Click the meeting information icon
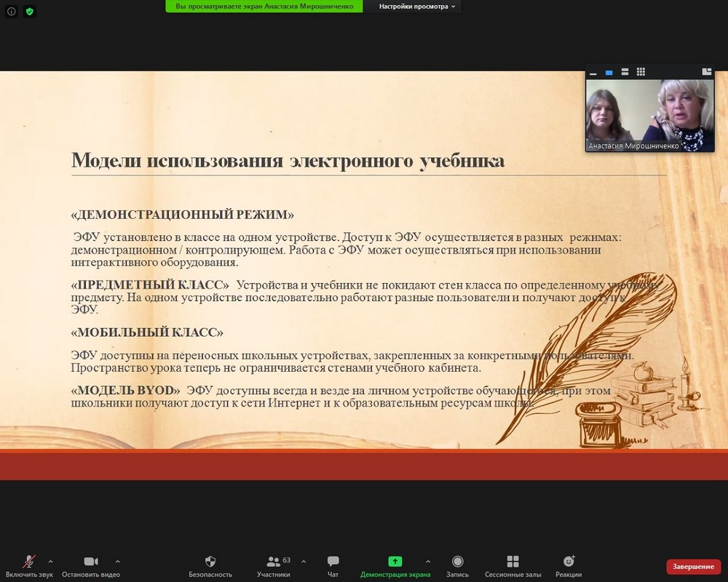The width and height of the screenshot is (728, 582). (11, 12)
